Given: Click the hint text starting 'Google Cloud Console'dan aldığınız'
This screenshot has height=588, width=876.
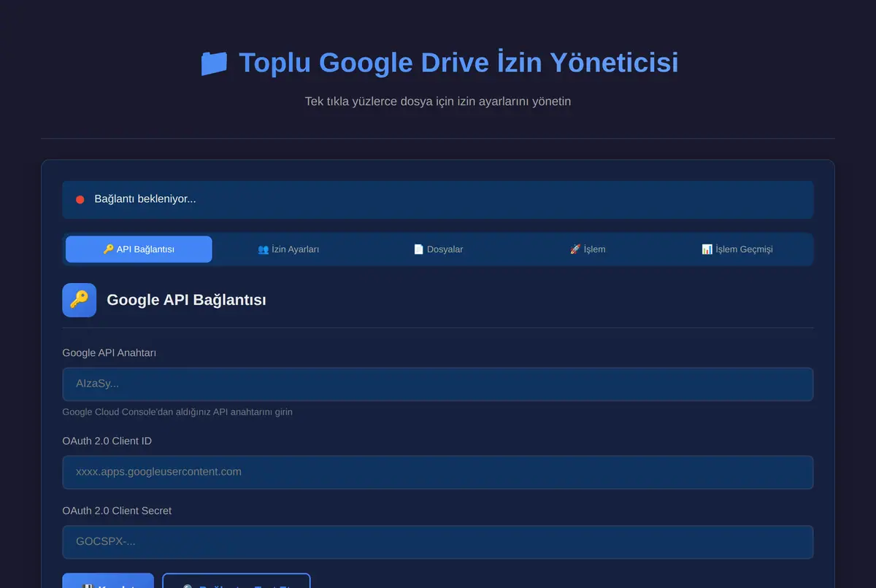Looking at the screenshot, I should tap(177, 412).
